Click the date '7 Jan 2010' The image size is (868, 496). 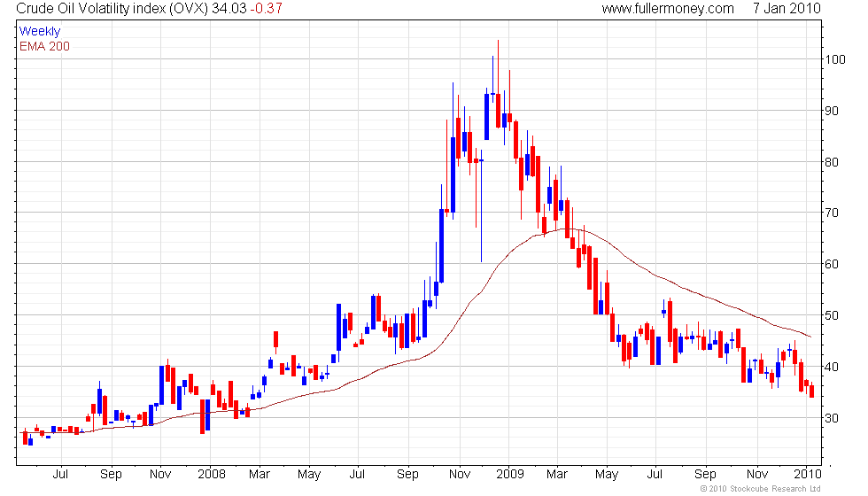pos(787,8)
